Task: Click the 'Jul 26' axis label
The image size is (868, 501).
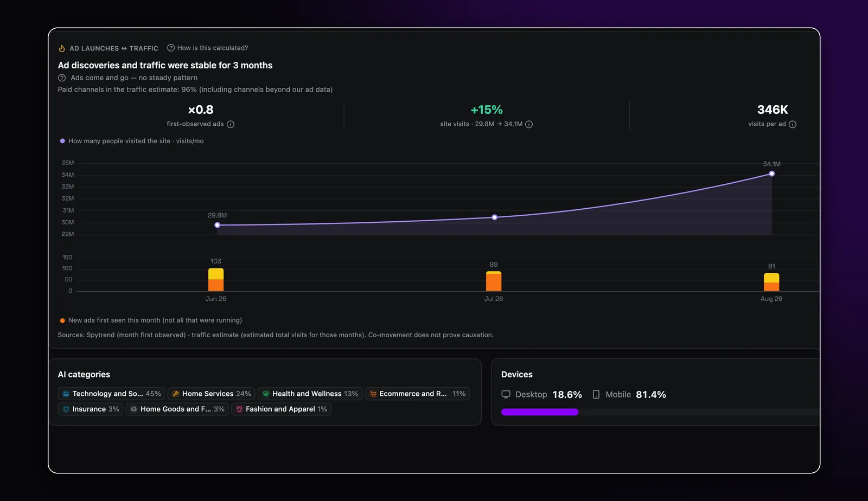Action: tap(494, 299)
